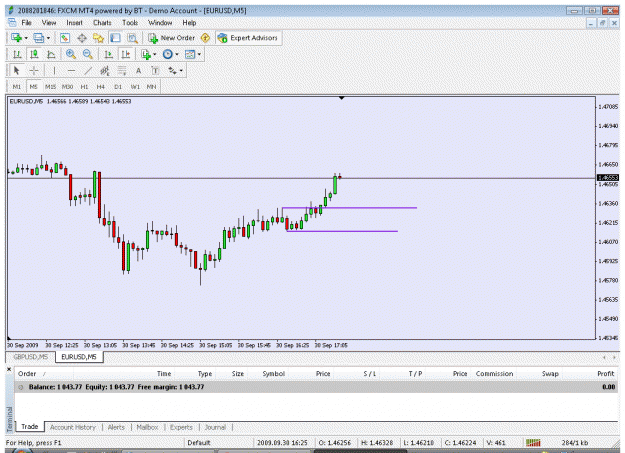
Task: Switch to M15 timeframe
Action: (50, 87)
